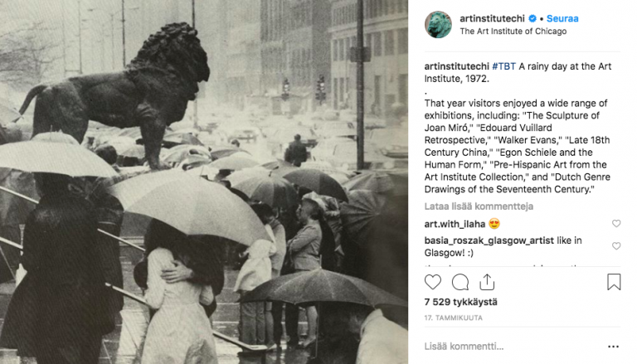Image resolution: width=637 pixels, height=364 pixels.
Task: Open art.with_ilaha commenter profile
Action: coord(455,224)
